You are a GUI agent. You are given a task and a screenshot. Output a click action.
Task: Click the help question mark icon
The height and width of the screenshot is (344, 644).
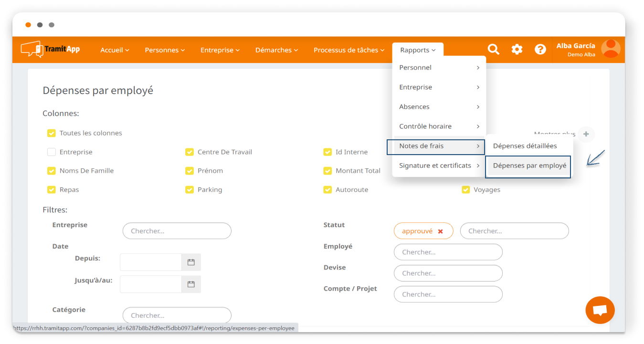click(x=540, y=49)
